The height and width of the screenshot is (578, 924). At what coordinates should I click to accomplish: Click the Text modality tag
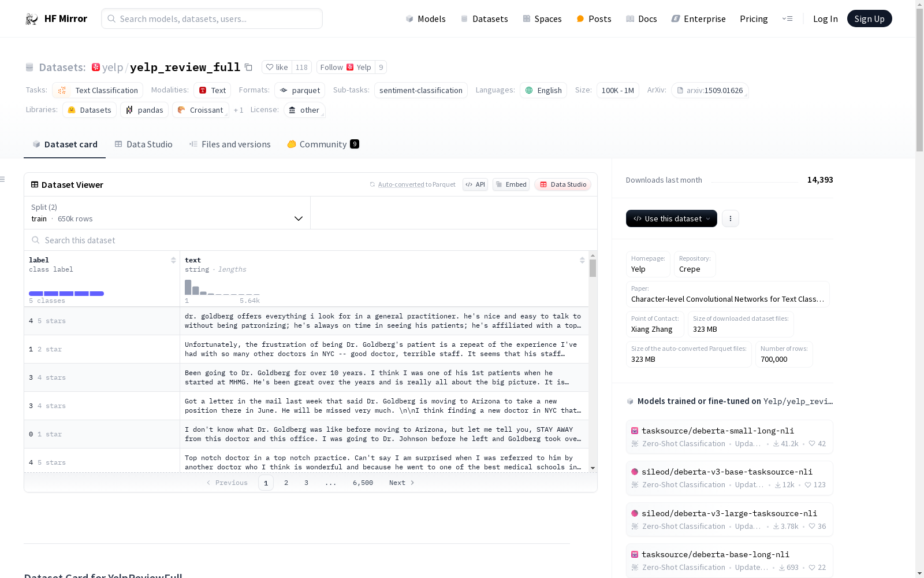pyautogui.click(x=212, y=90)
